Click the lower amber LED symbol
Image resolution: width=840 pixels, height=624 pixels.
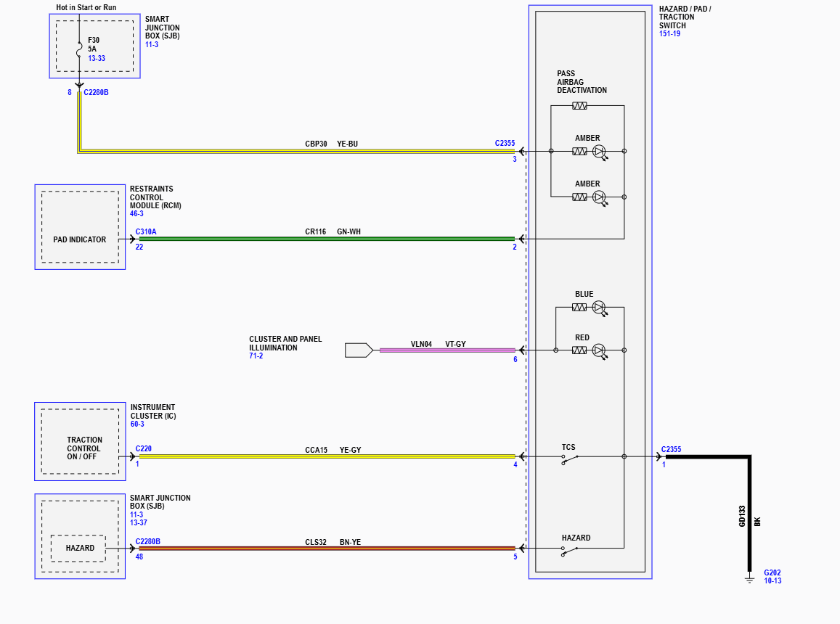[599, 197]
